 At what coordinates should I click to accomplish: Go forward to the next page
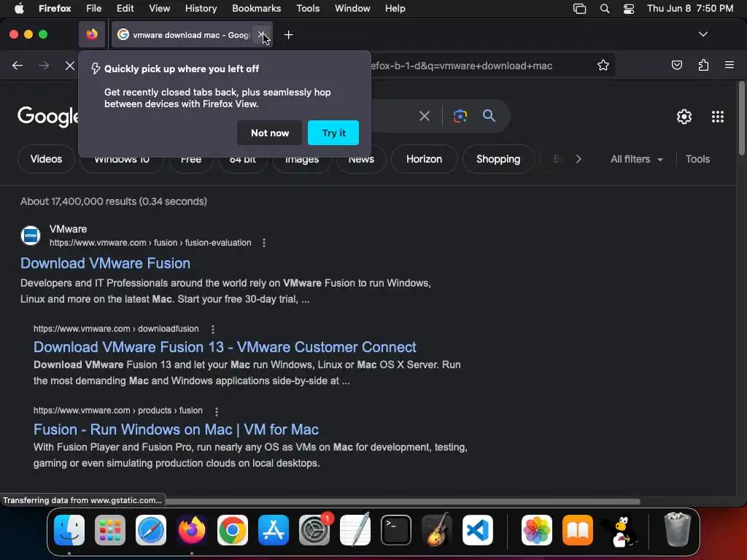pyautogui.click(x=44, y=65)
